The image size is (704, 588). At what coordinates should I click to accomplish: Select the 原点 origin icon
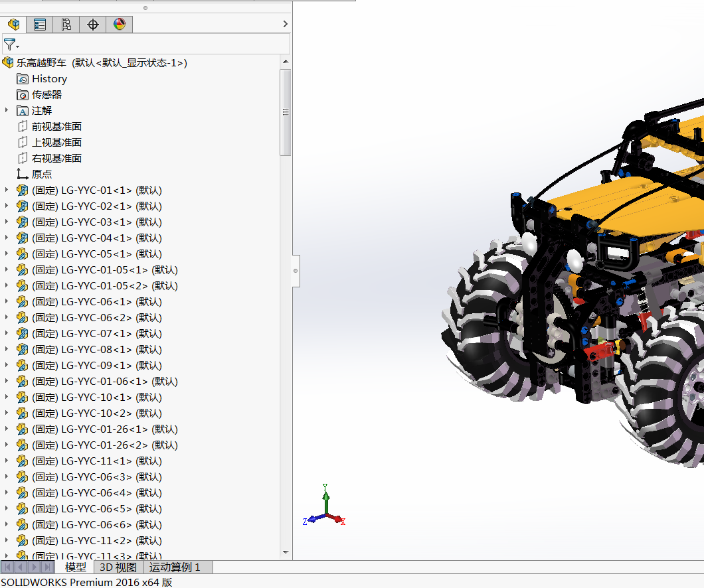point(23,174)
